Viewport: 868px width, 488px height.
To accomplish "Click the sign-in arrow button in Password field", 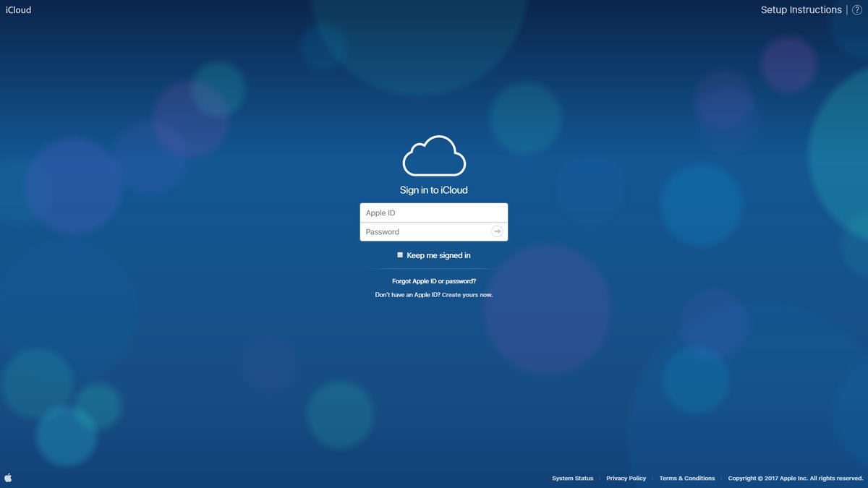I will 497,231.
